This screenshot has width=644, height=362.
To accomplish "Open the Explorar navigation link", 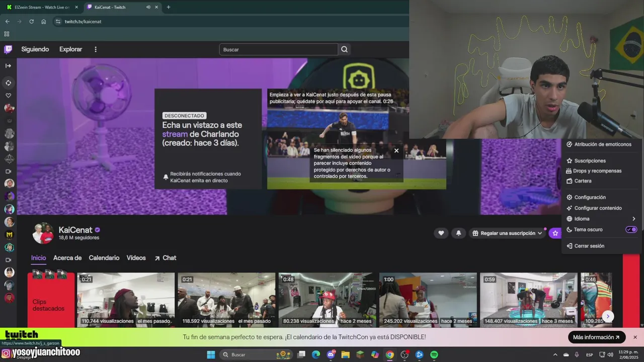I will point(71,49).
